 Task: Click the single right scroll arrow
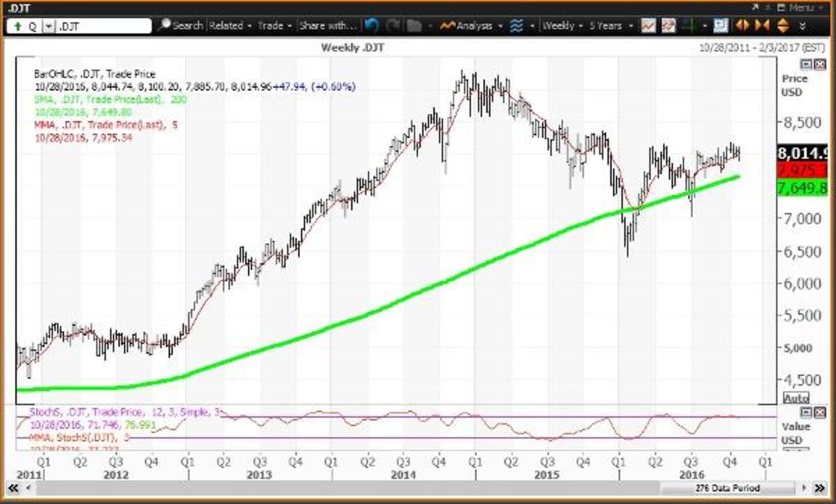[804, 489]
